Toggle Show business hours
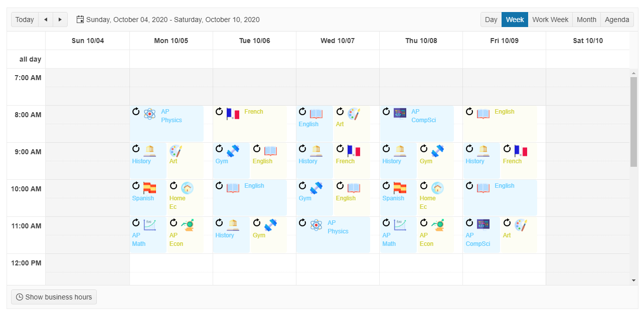 (x=54, y=297)
